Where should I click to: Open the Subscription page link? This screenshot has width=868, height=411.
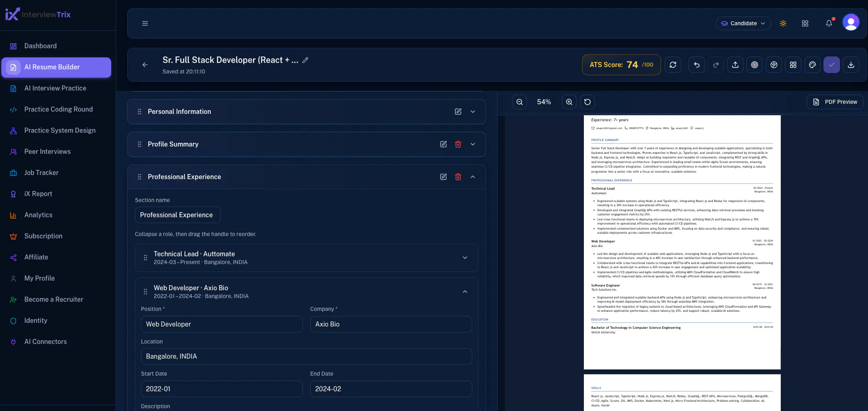[x=56, y=236]
